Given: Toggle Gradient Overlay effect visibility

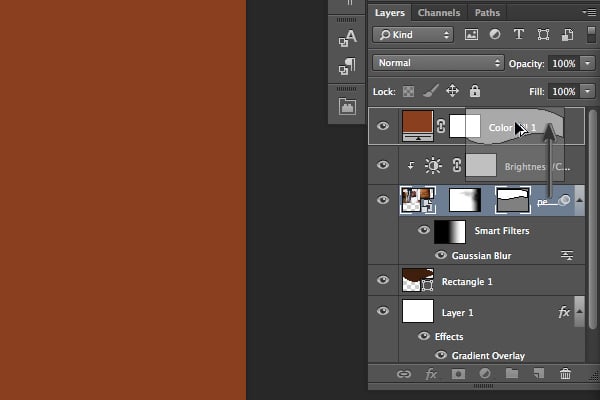Looking at the screenshot, I should [x=441, y=355].
